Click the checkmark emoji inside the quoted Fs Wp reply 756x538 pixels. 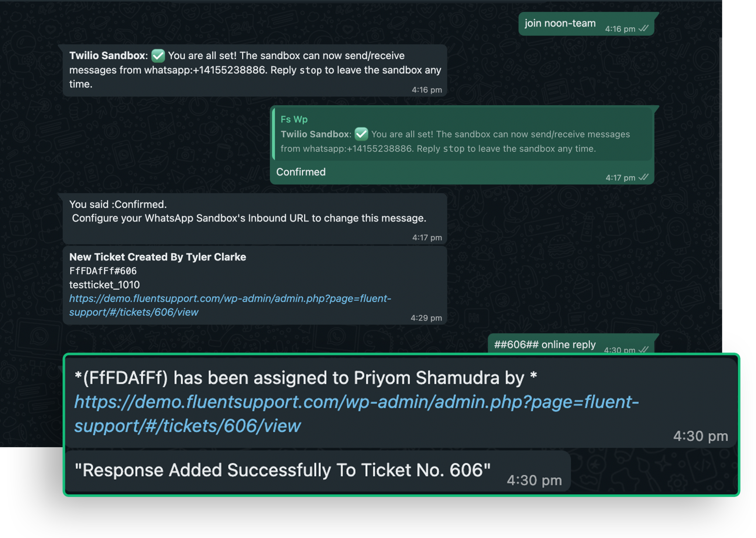pyautogui.click(x=361, y=134)
